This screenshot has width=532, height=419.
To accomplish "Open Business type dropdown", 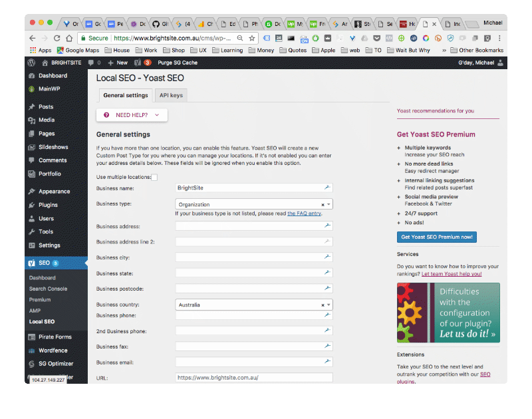I will point(254,205).
